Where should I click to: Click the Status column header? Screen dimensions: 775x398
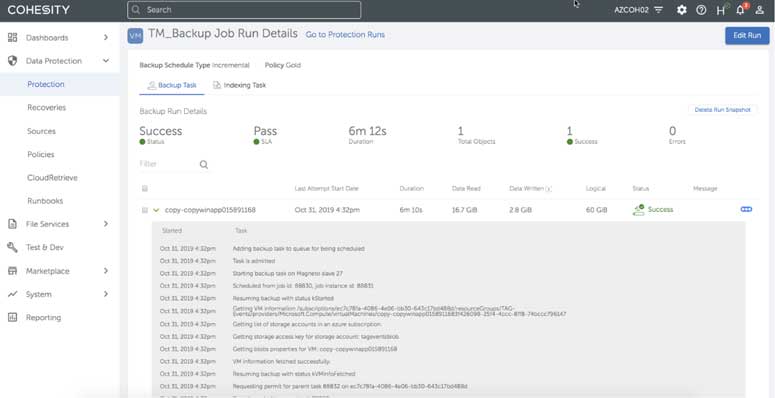click(x=641, y=188)
